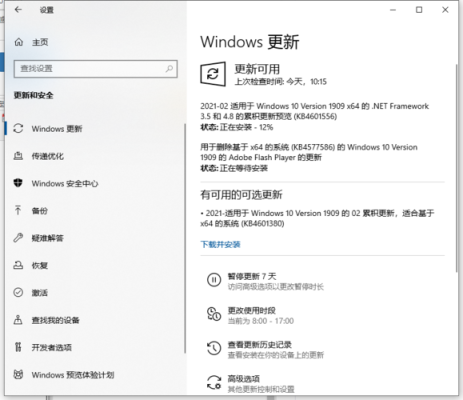Click the 高级选项 gear refresh icon
This screenshot has height=400, width=463.
coord(214,382)
